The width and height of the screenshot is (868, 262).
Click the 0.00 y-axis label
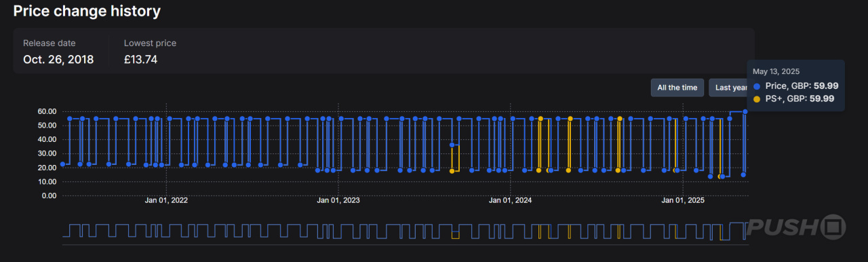[49, 196]
